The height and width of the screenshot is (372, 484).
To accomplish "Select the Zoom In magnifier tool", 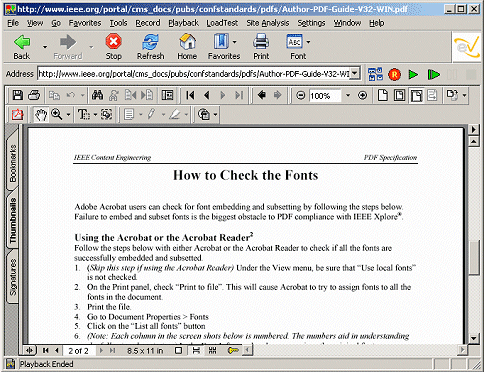I will click(x=56, y=114).
